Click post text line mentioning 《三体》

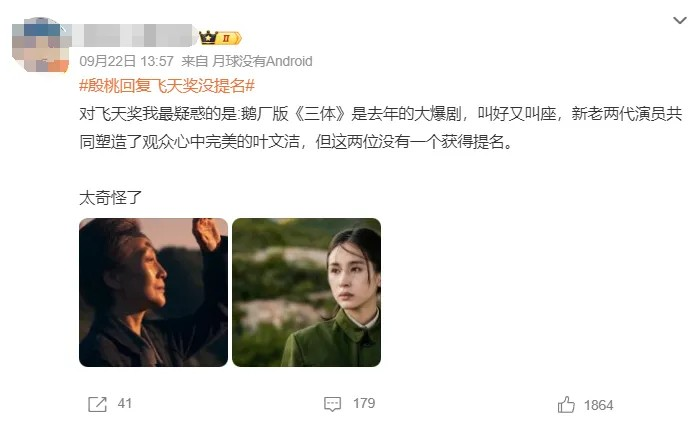[x=380, y=114]
